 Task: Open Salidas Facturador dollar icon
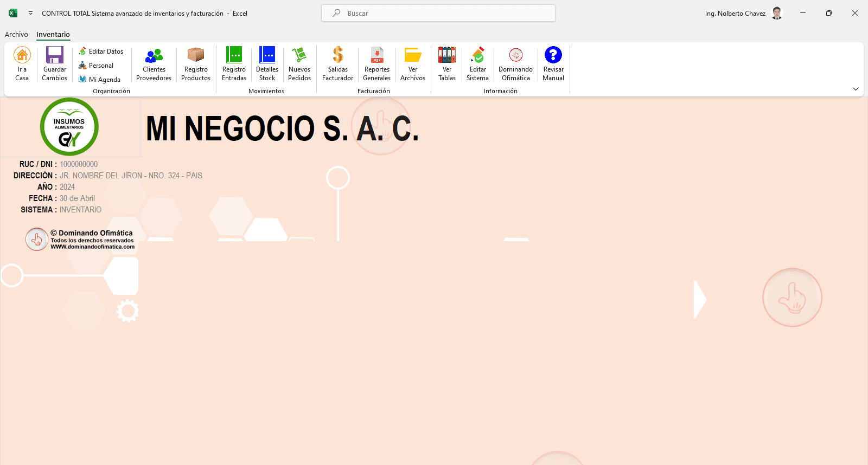coord(338,55)
